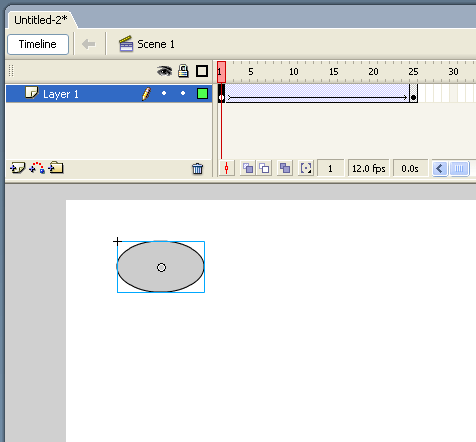Viewport: 476px width, 442px height.
Task: Click the oval's center transformation point
Action: pos(161,267)
